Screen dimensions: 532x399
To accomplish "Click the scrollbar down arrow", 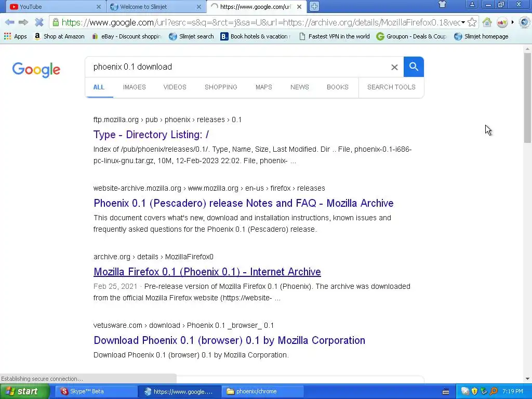I will [x=527, y=379].
